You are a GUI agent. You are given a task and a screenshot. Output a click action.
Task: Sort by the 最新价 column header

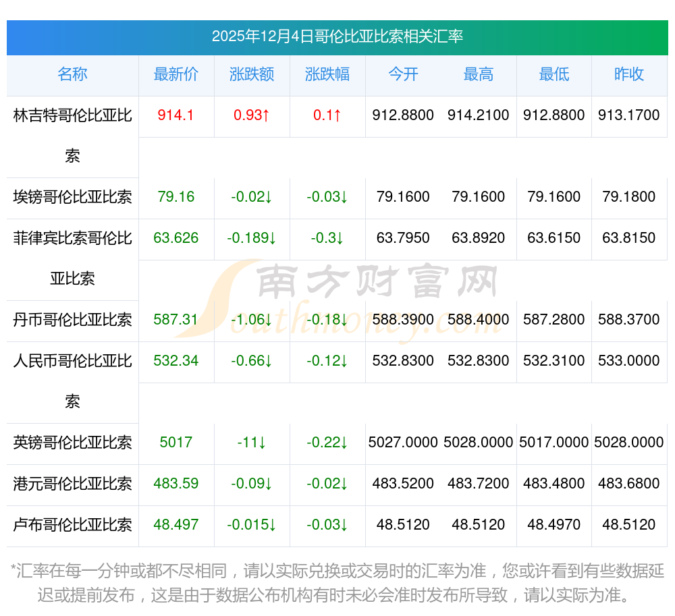(176, 74)
